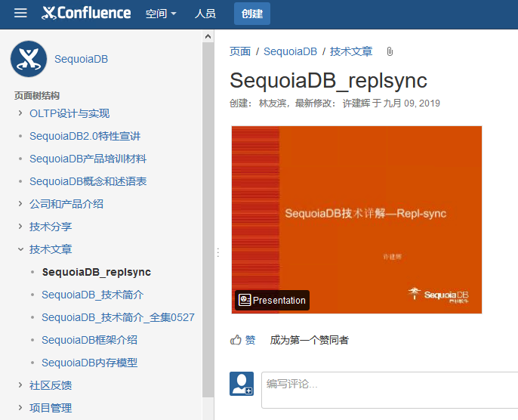Viewport: 518px width, 420px height.
Task: Click the Confluence logo
Action: (86, 13)
